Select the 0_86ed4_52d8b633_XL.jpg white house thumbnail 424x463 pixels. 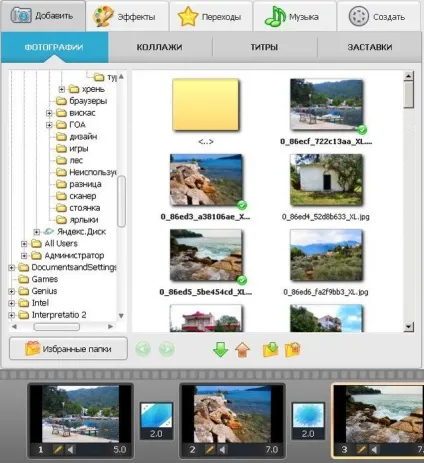point(326,180)
